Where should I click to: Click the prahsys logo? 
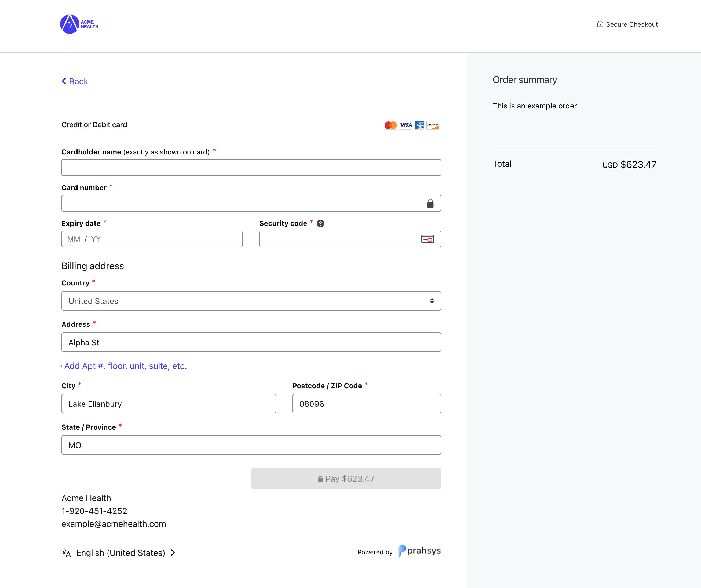point(419,551)
